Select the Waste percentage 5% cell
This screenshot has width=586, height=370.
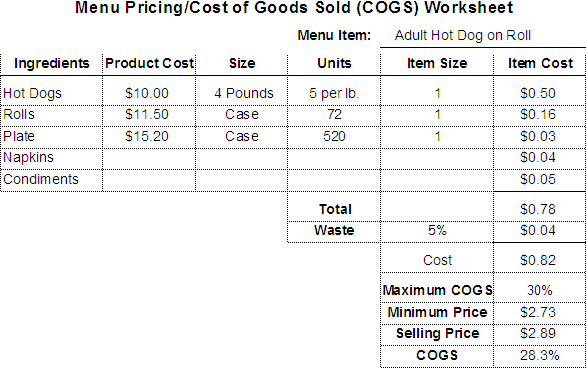(437, 232)
